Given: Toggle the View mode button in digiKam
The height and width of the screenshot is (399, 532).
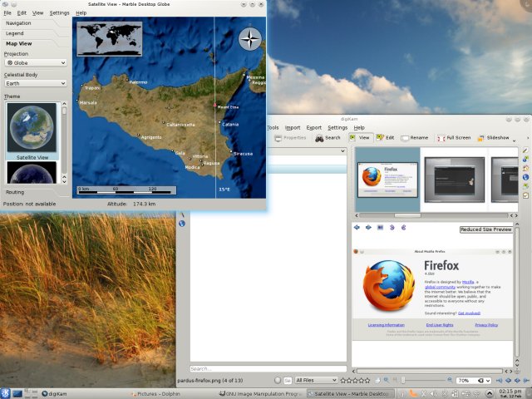Looking at the screenshot, I should pos(360,138).
